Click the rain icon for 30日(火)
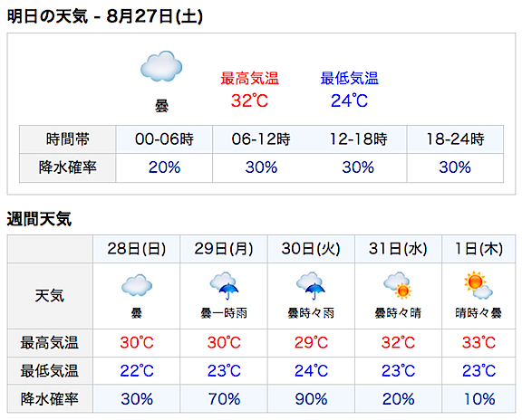Screen dimensions: 522x420 coord(311,286)
